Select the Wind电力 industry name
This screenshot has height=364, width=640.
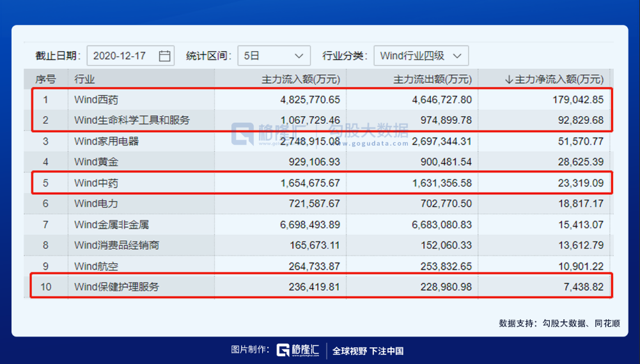[97, 204]
